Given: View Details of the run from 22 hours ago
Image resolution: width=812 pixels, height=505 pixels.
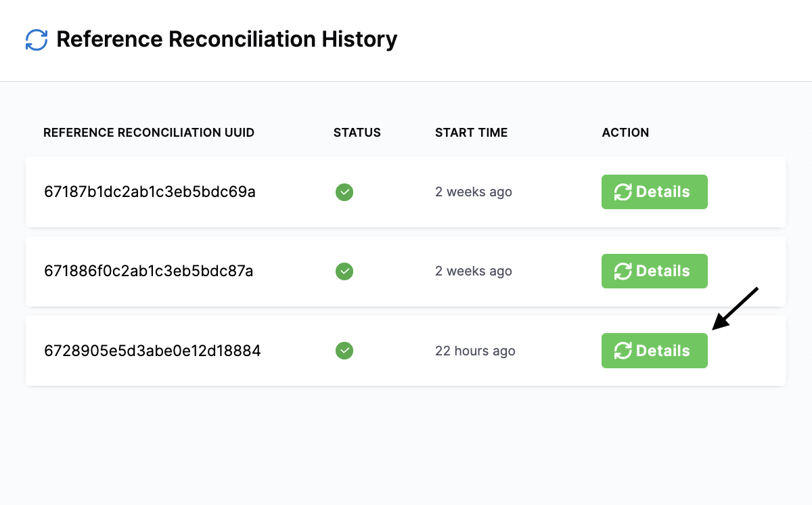Looking at the screenshot, I should [x=654, y=351].
